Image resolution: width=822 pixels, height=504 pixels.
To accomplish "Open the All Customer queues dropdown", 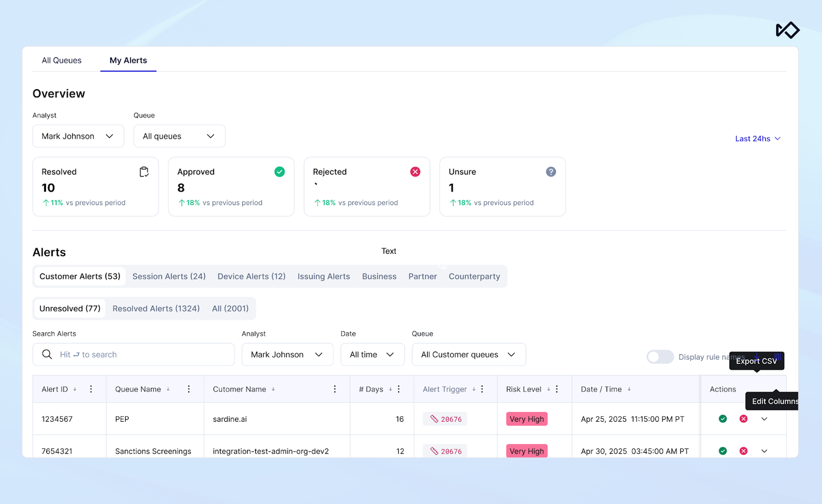I will (468, 354).
